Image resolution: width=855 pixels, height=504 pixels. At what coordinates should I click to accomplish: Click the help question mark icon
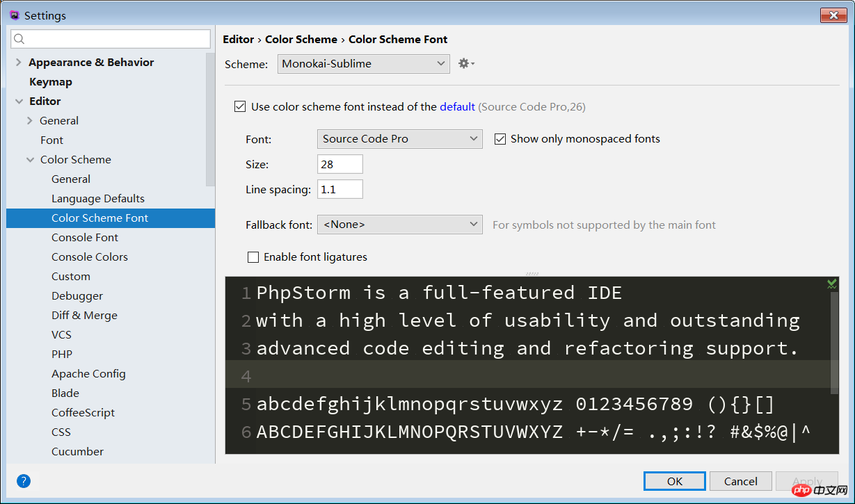pos(24,480)
